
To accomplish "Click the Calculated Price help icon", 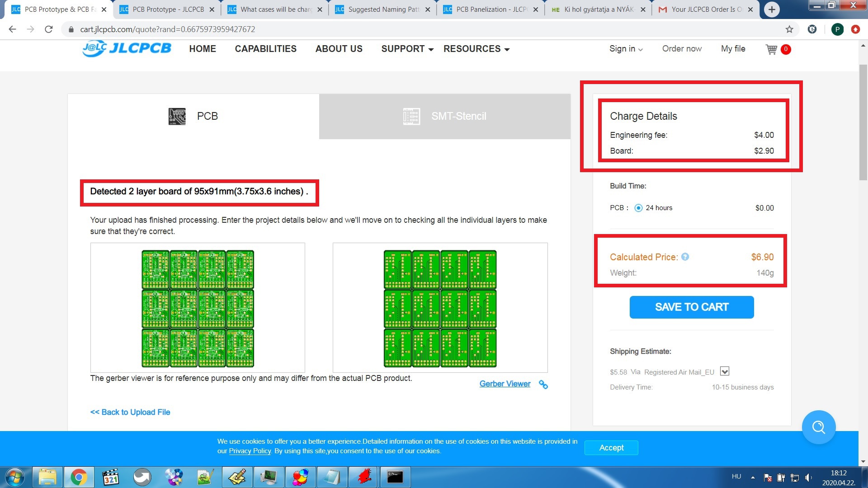I will [685, 257].
